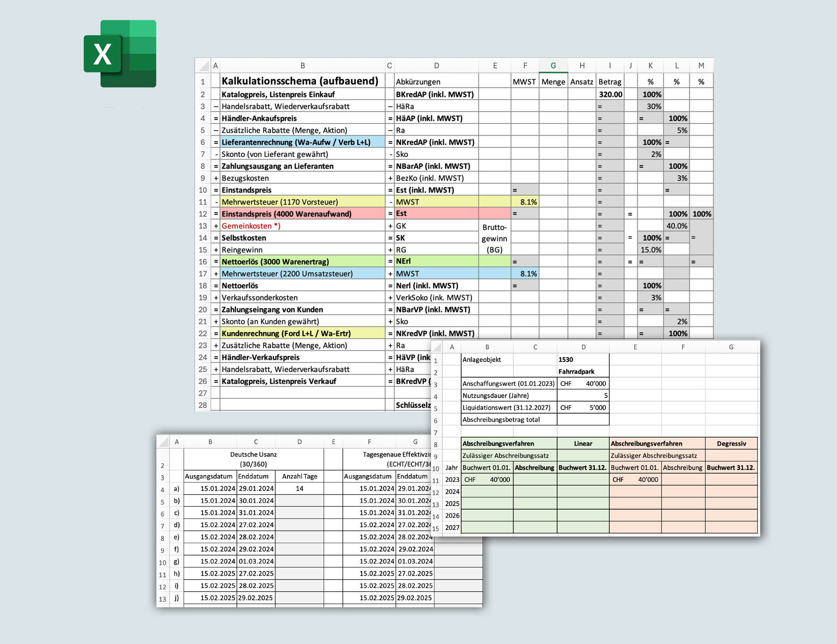Click select-all corner of Kalkulationsschema sheet
Viewport: 837px width, 644px height.
203,66
